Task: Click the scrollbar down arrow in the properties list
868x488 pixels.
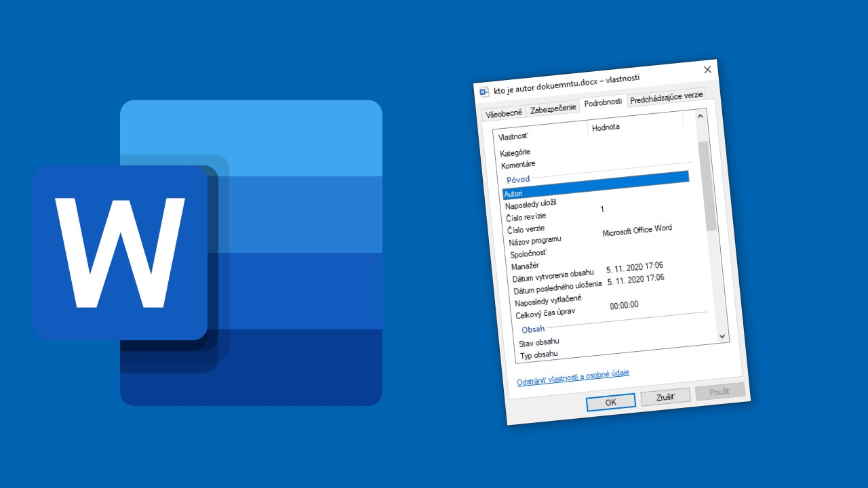Action: [x=722, y=336]
